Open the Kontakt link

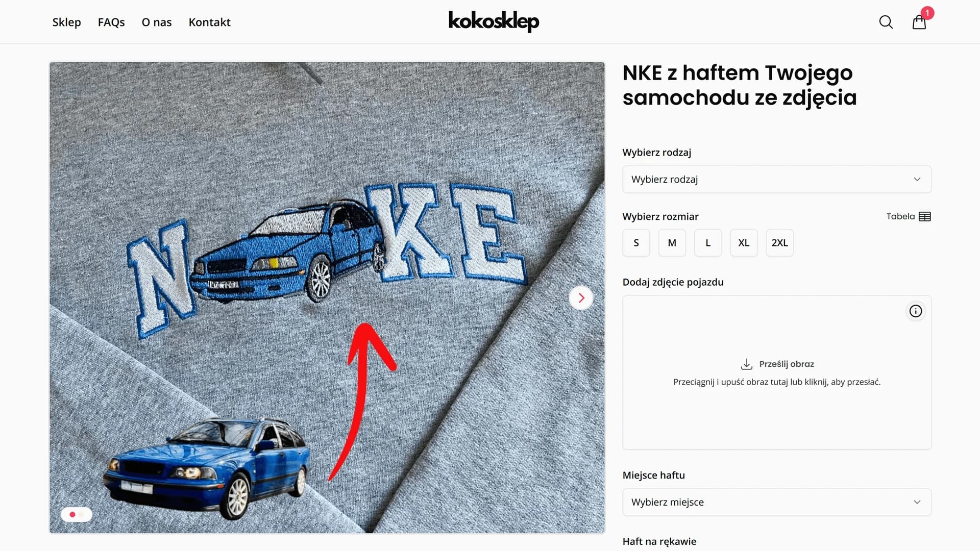(x=209, y=22)
